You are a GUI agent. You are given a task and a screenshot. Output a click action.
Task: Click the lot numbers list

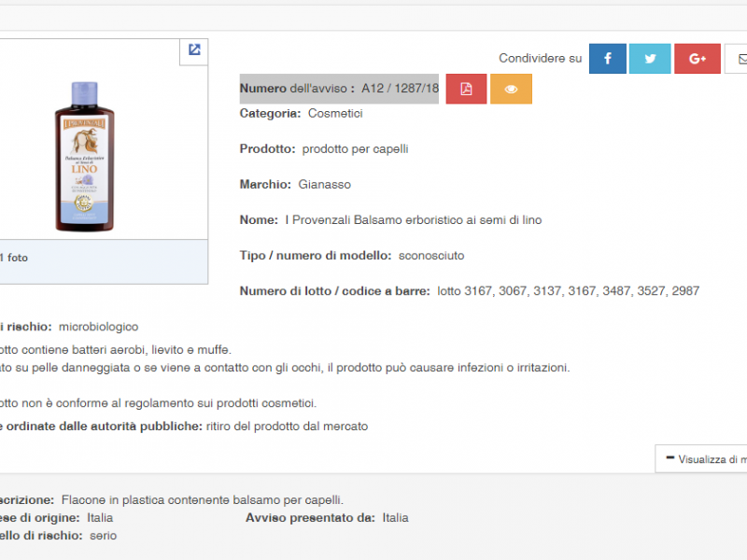(x=569, y=291)
